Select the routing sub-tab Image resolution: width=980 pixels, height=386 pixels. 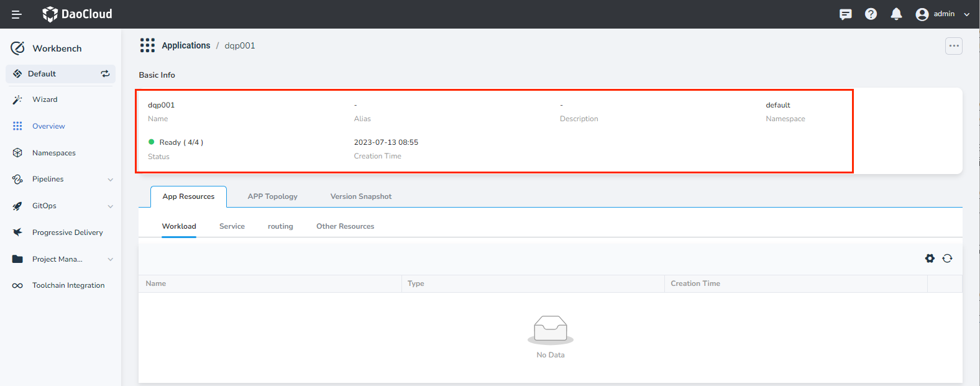pos(280,226)
